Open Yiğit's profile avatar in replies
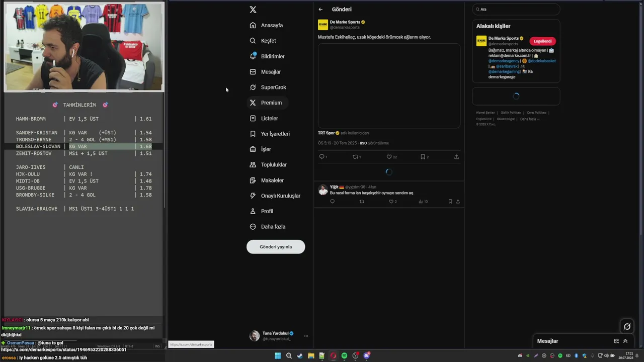The width and height of the screenshot is (644, 362). pyautogui.click(x=323, y=190)
